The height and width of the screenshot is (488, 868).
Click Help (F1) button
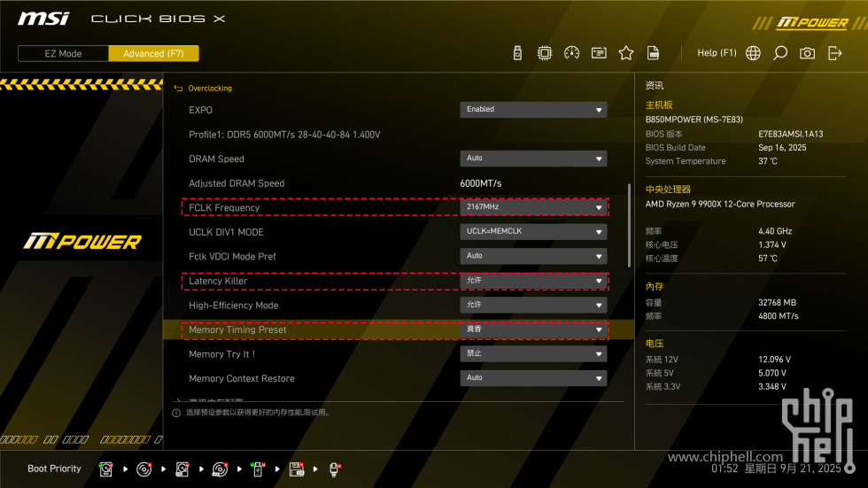(717, 53)
